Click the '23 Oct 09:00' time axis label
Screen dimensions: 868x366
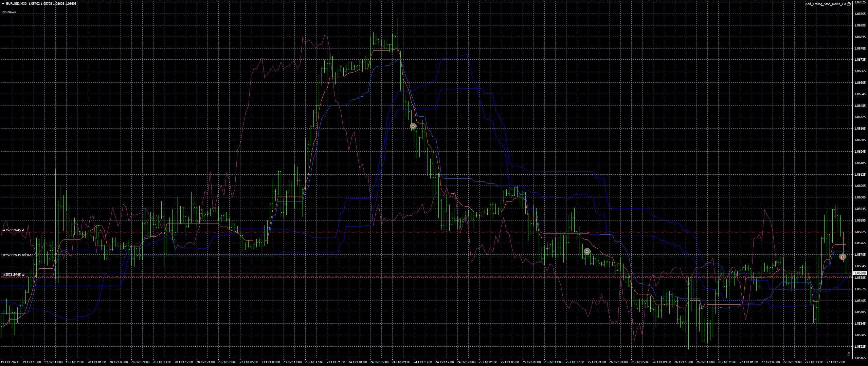271,362
